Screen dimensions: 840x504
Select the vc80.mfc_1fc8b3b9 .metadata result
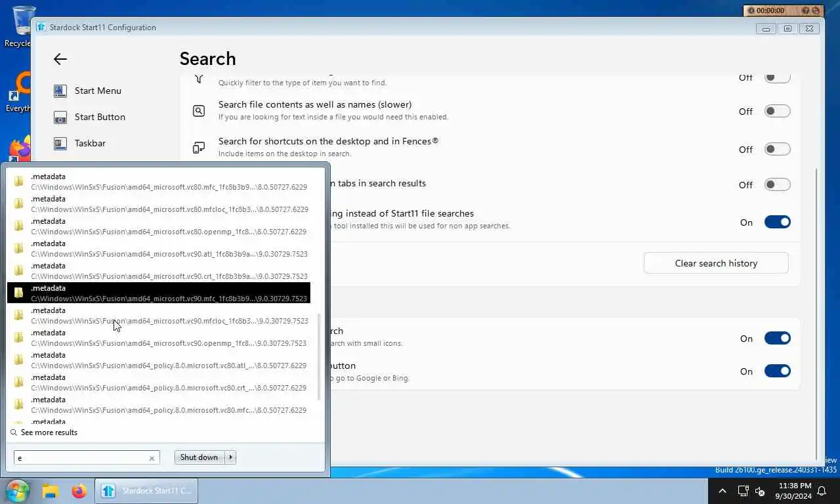pyautogui.click(x=158, y=182)
